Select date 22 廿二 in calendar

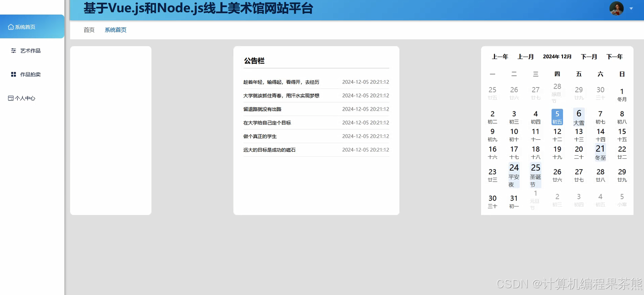[x=622, y=153]
